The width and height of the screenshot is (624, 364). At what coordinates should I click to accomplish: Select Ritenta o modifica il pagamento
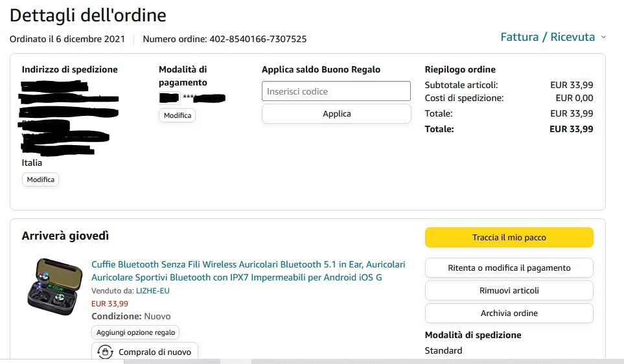tap(509, 268)
